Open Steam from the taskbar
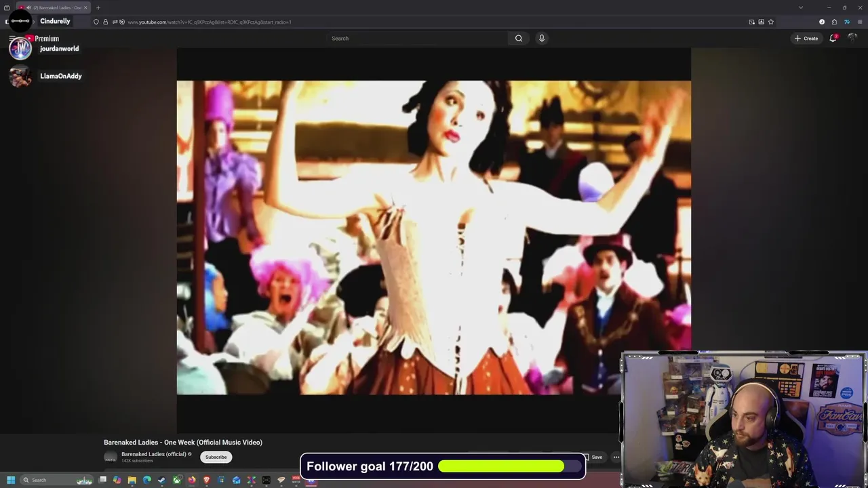Screen dimensions: 868x488 tap(161, 480)
